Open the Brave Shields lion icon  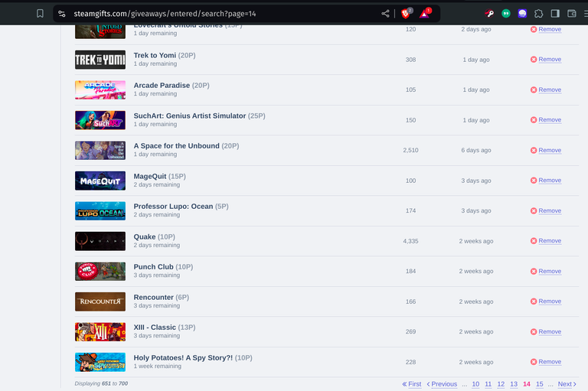click(x=406, y=14)
